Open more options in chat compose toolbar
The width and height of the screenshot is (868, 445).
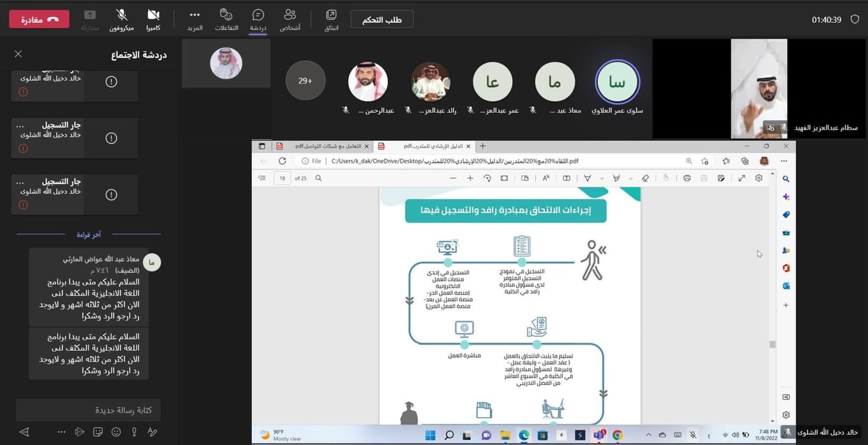coord(62,432)
